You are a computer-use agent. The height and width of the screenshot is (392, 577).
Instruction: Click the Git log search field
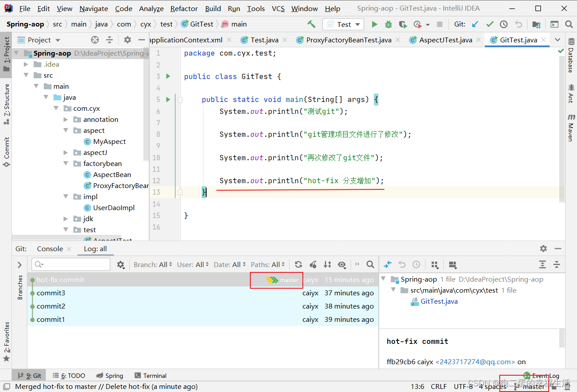[71, 264]
